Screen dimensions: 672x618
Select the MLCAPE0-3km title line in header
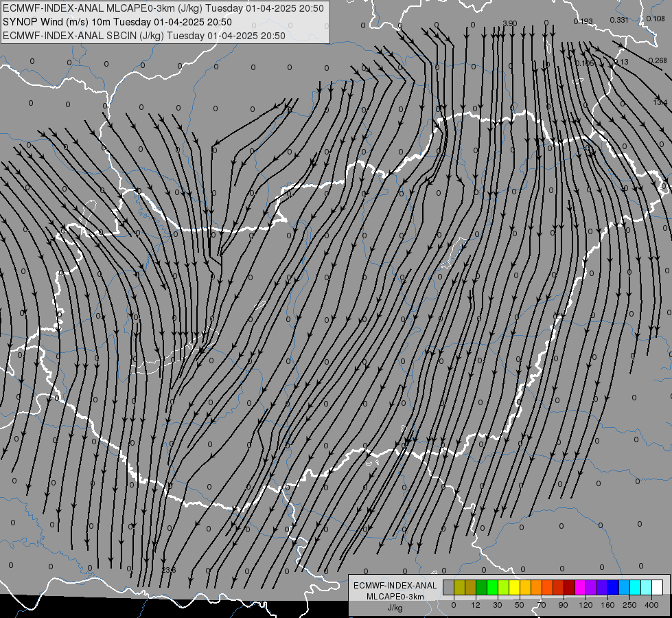pos(163,8)
